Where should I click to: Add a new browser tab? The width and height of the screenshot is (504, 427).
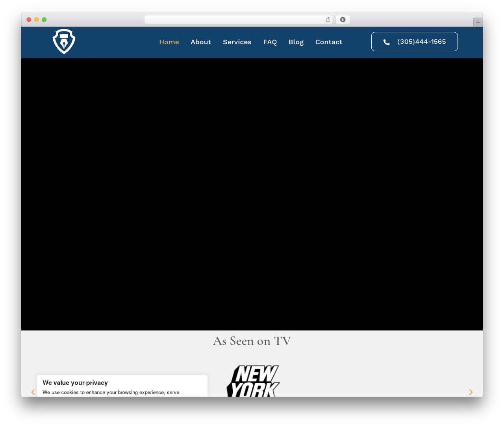[478, 22]
